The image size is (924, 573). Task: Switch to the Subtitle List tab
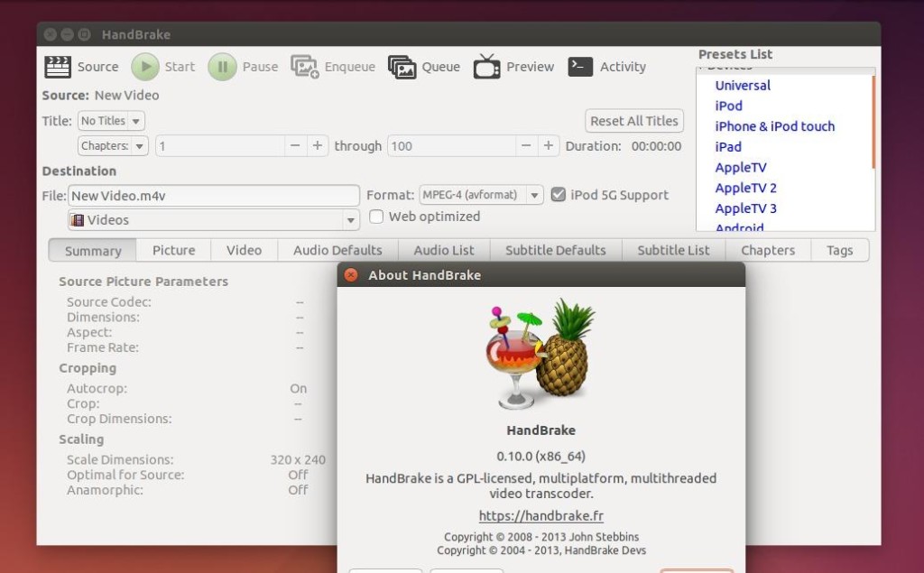pyautogui.click(x=673, y=251)
